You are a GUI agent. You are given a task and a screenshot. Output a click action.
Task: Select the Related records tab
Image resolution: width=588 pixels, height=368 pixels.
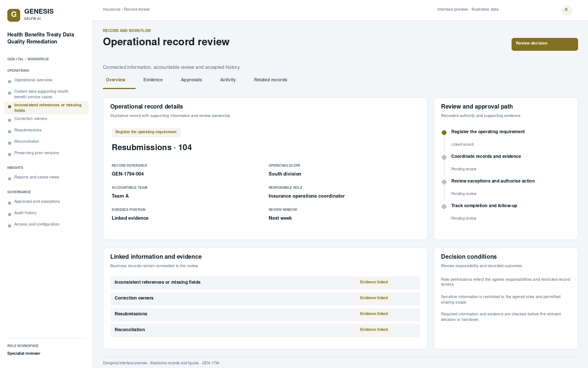coord(270,80)
